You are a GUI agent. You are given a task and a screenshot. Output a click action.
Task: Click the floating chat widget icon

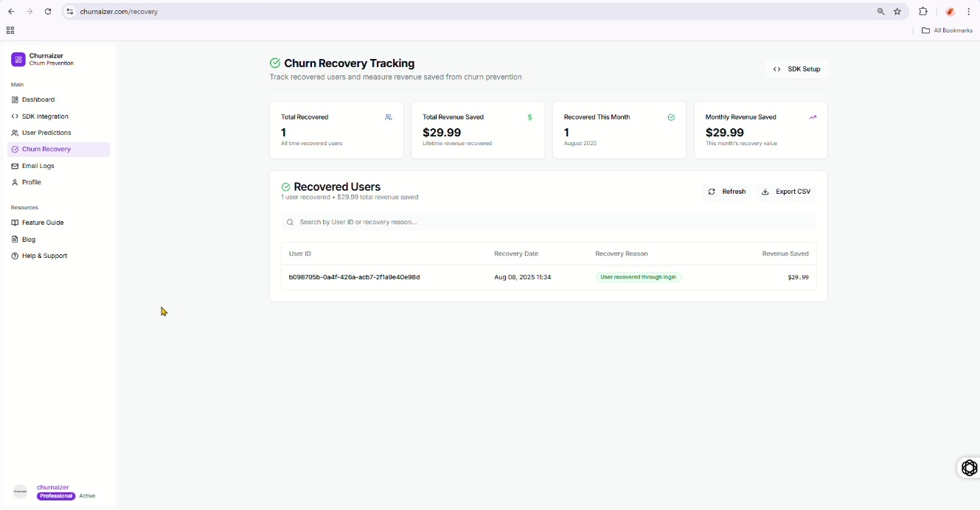pyautogui.click(x=969, y=468)
